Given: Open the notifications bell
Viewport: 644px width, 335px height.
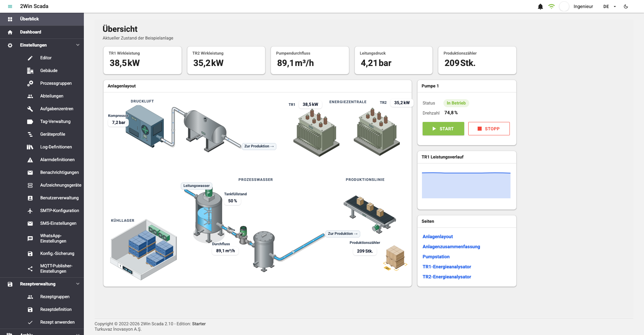Looking at the screenshot, I should [x=540, y=6].
